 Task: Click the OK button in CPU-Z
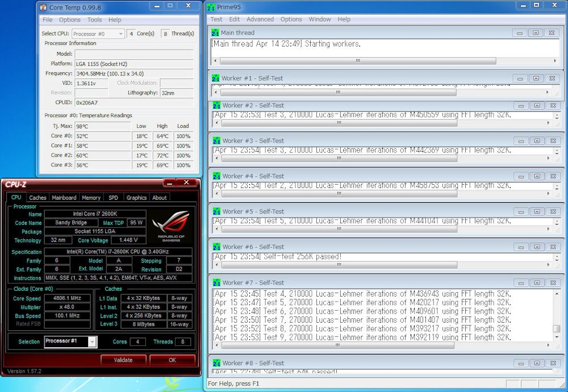[172, 360]
